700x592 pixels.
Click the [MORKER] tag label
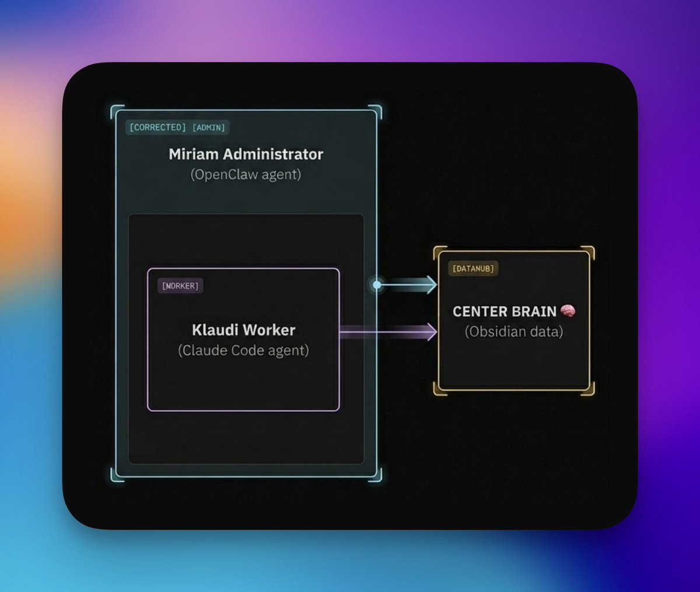180,286
